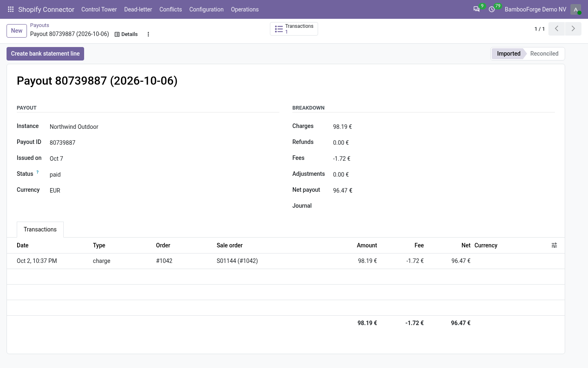Open the Control Tower menu

99,9
